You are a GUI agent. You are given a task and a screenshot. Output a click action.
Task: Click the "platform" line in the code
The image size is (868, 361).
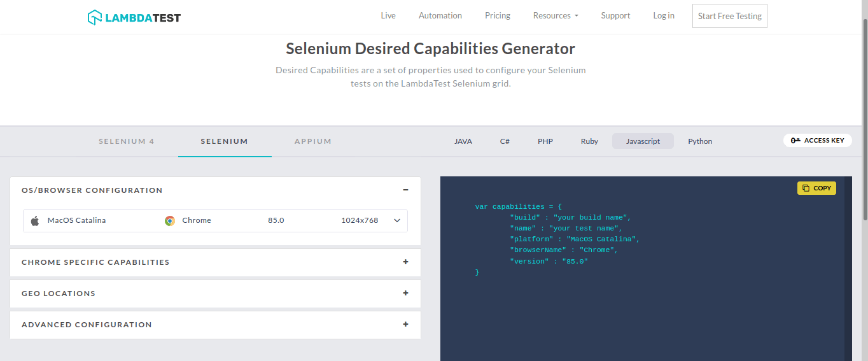(575, 239)
